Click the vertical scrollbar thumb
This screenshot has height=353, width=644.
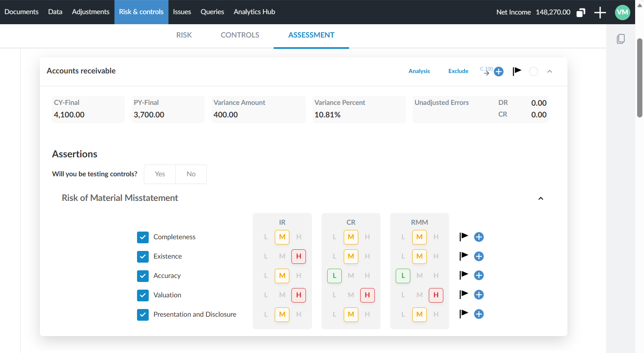640,78
